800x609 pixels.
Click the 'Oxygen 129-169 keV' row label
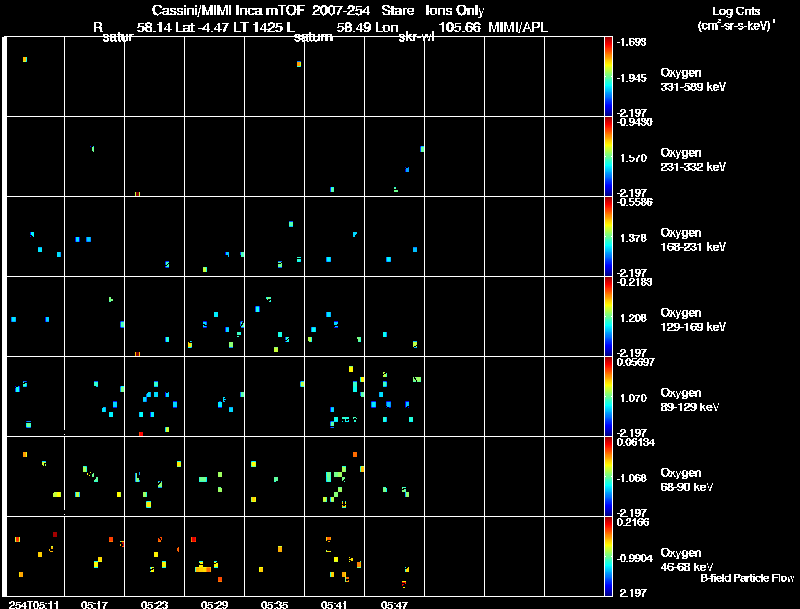693,320
